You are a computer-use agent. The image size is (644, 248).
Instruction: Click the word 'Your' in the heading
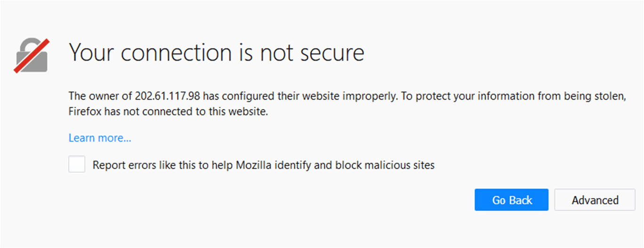pos(92,52)
